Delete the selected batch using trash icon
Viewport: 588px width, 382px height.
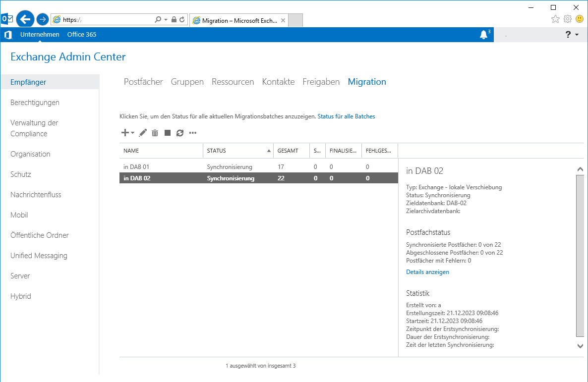[x=155, y=133]
